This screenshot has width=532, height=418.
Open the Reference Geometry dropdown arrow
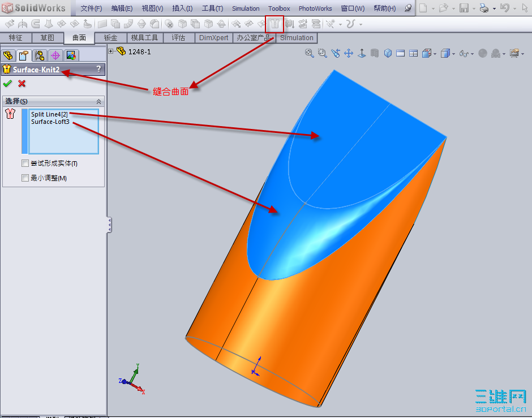340,24
